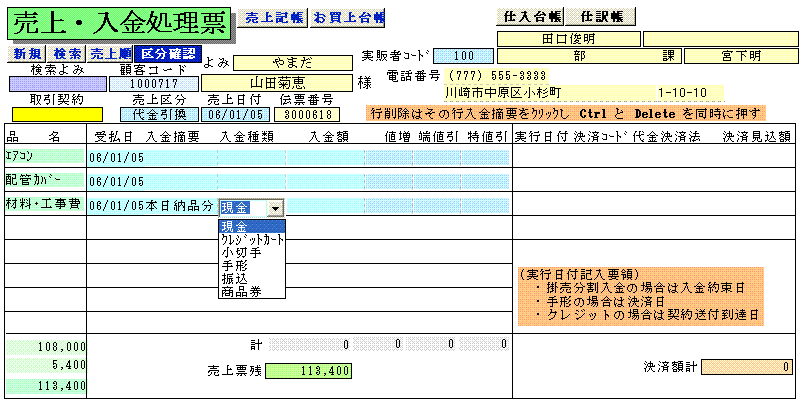Click the 売上記帳 button
The height and width of the screenshot is (404, 803).
pos(272,17)
